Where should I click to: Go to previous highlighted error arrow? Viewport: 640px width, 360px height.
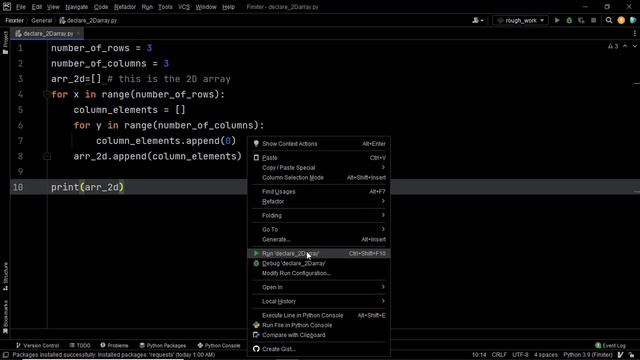pos(625,47)
